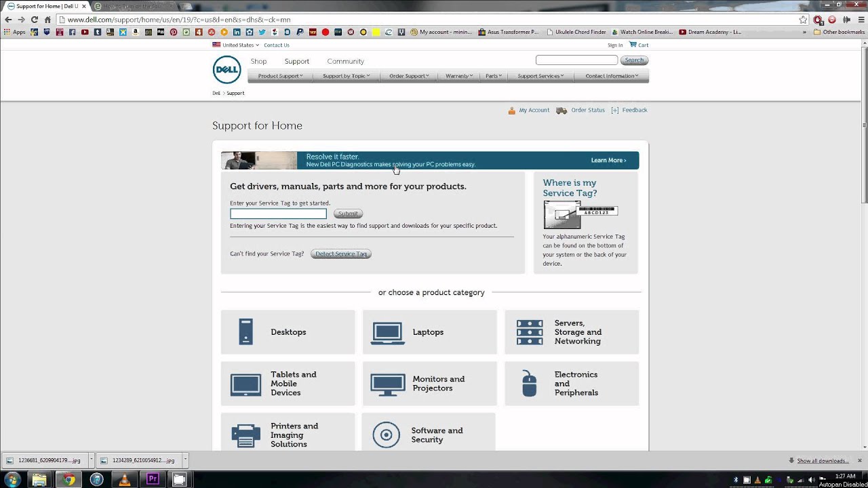This screenshot has width=868, height=488.
Task: Expand the Order Support menu
Action: click(409, 76)
